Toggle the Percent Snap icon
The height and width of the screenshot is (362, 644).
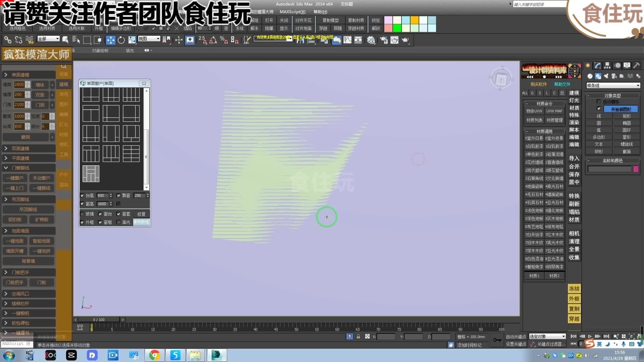click(x=224, y=40)
